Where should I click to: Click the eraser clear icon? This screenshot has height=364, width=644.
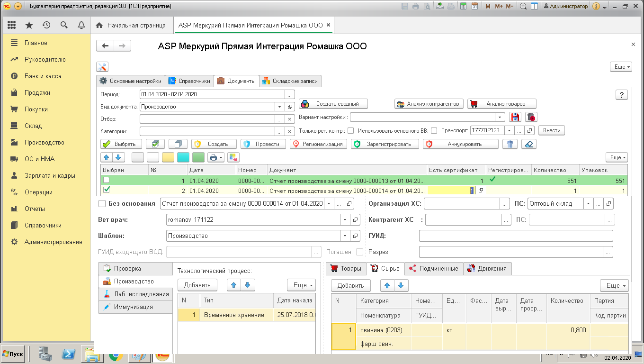click(x=528, y=144)
